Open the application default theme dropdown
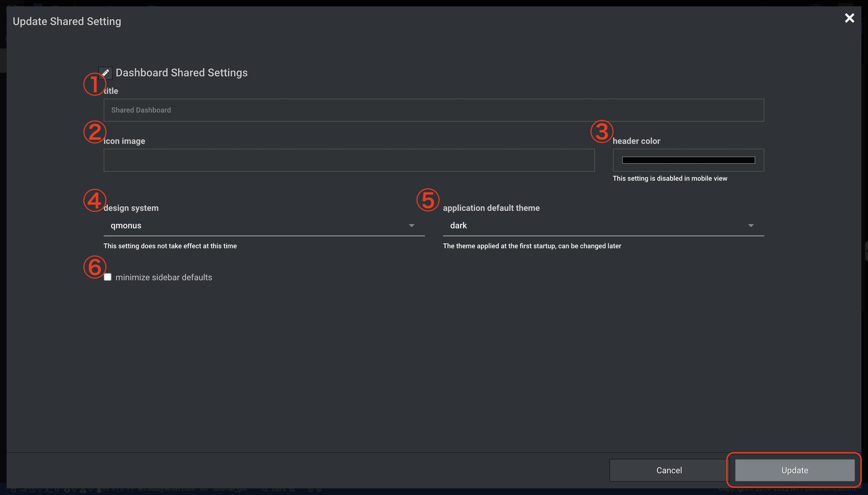 click(603, 226)
